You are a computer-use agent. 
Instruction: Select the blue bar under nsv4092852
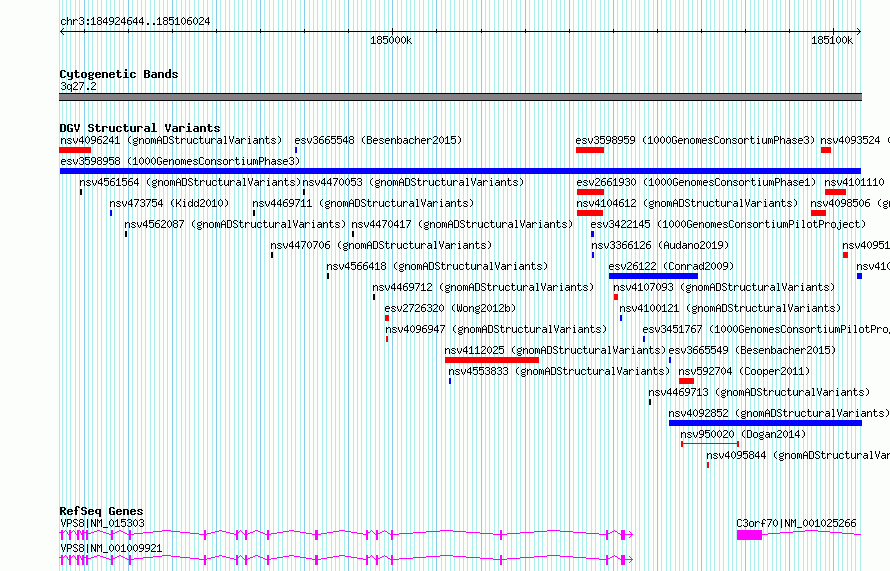(x=765, y=423)
